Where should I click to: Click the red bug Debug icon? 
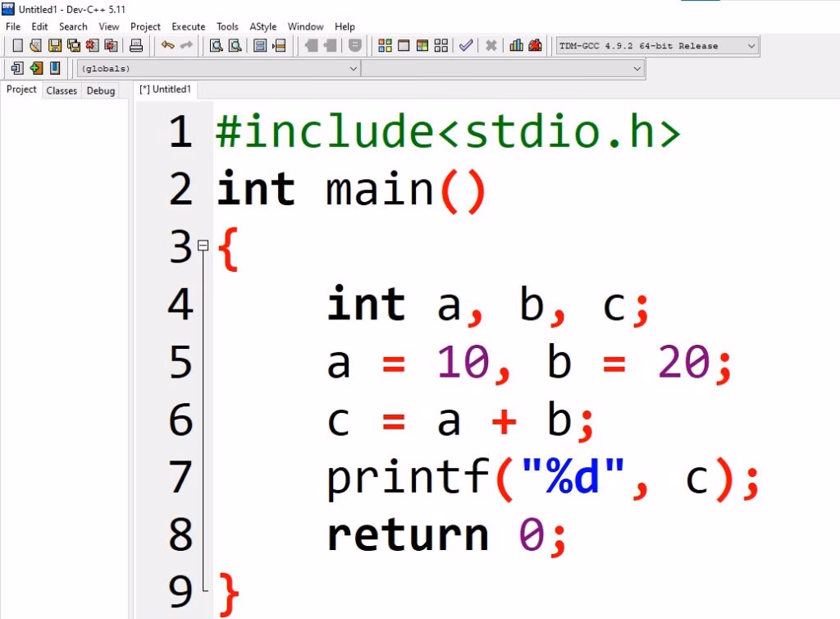click(x=535, y=45)
